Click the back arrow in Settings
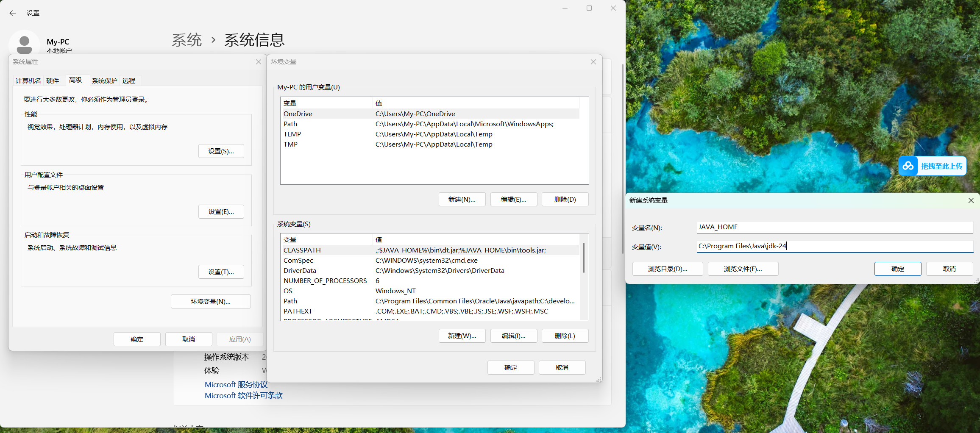Image resolution: width=980 pixels, height=433 pixels. pos(12,13)
